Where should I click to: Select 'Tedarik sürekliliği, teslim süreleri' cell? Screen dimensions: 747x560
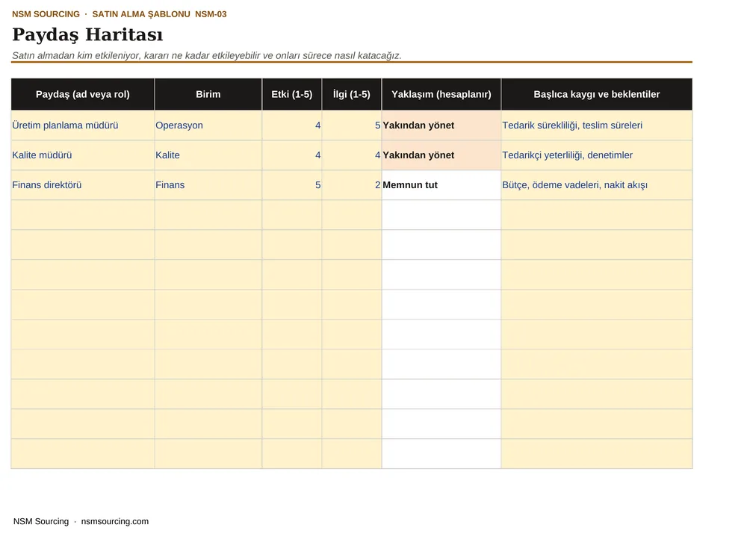(x=596, y=125)
